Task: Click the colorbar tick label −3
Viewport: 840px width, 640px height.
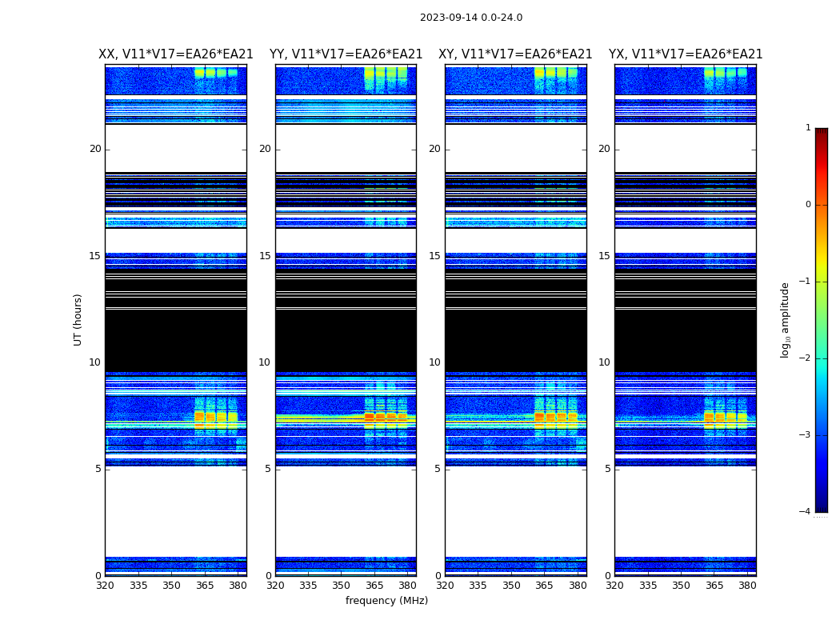Action: 806,435
